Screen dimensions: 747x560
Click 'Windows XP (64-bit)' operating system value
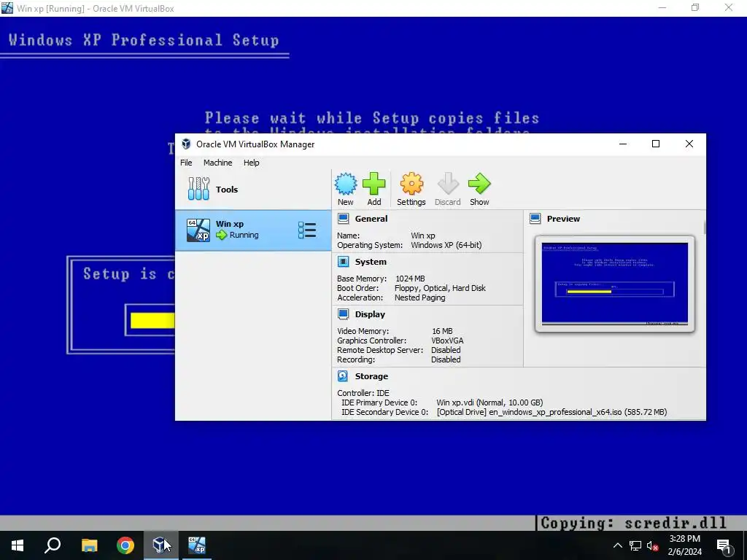(446, 245)
